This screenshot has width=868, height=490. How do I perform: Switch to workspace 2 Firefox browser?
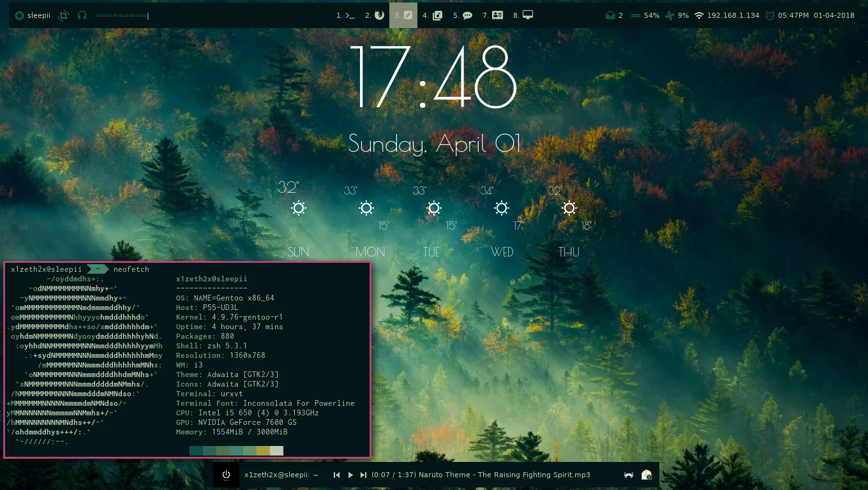click(x=375, y=15)
